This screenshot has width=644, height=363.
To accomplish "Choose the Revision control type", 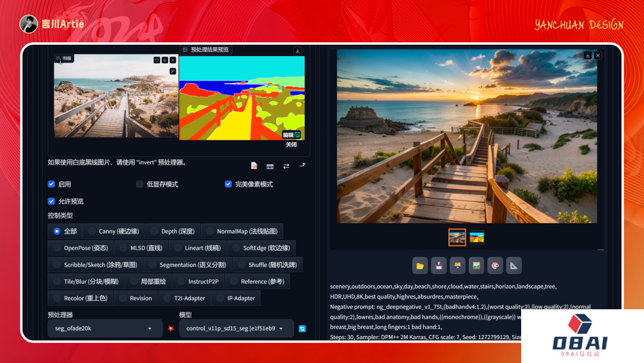I will click(136, 298).
